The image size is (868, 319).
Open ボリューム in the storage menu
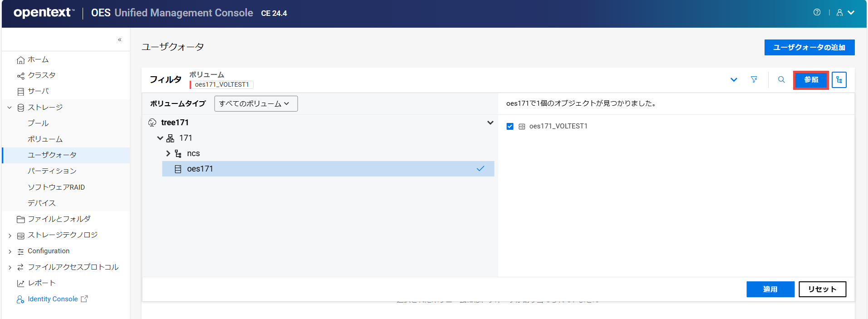(x=45, y=139)
